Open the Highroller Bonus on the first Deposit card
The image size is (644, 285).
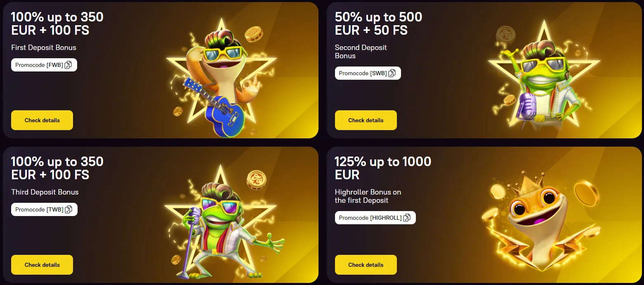(485, 215)
